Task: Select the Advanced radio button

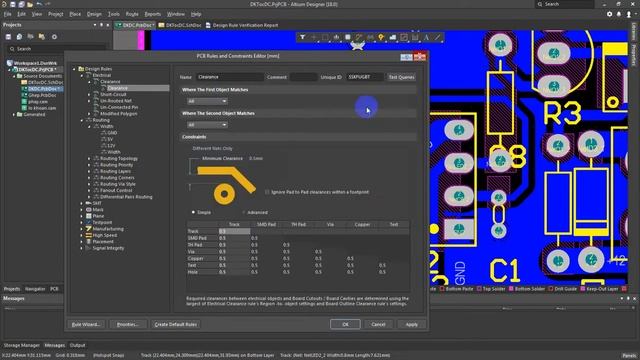Action: (x=244, y=212)
